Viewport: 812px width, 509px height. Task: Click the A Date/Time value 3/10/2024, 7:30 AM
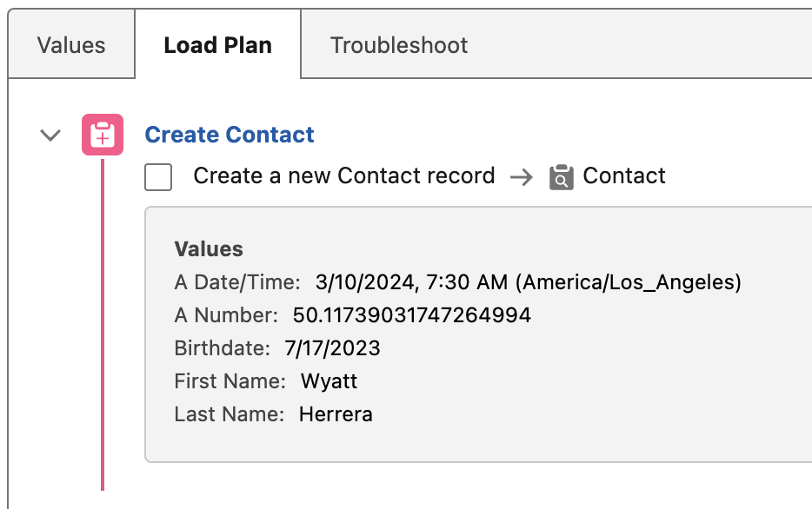528,282
